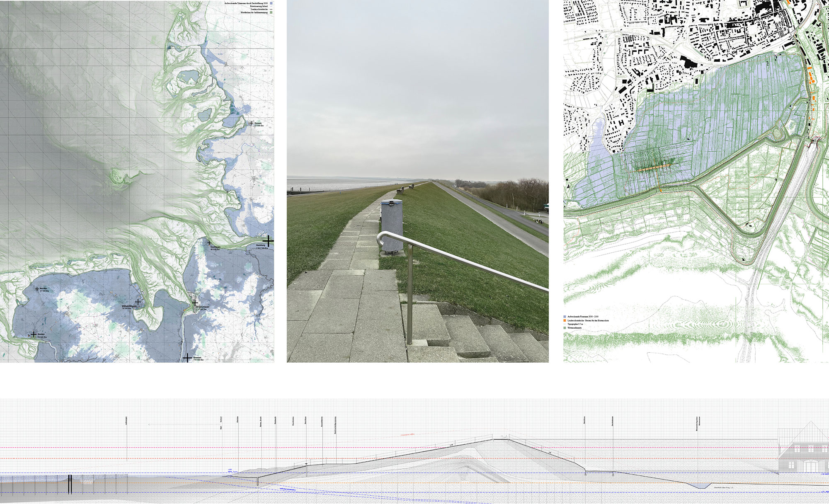Select the Wilhelmshaven cross marker
The width and height of the screenshot is (829, 504).
tap(138, 302)
